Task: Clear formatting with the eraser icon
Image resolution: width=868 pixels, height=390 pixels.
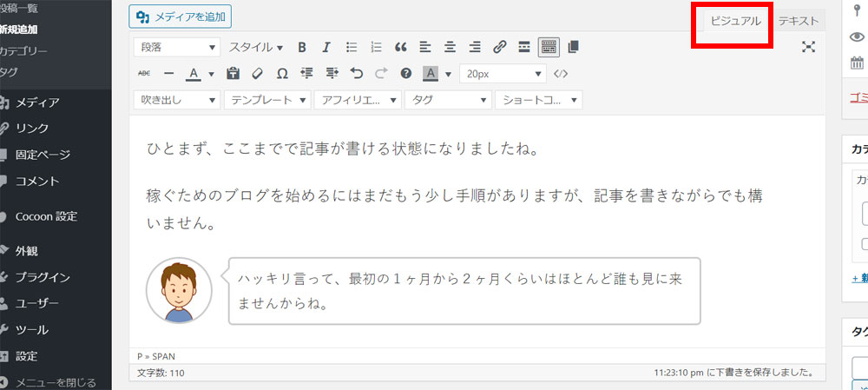Action: [x=257, y=74]
